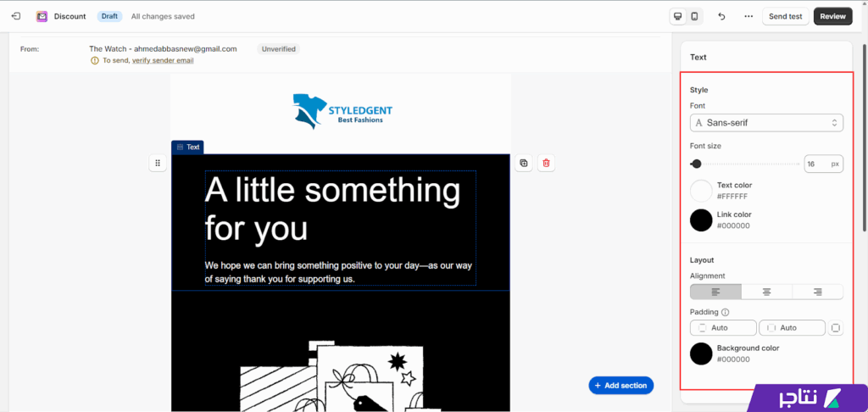Toggle the separate padding sides checkbox
The height and width of the screenshot is (412, 868).
pyautogui.click(x=836, y=328)
